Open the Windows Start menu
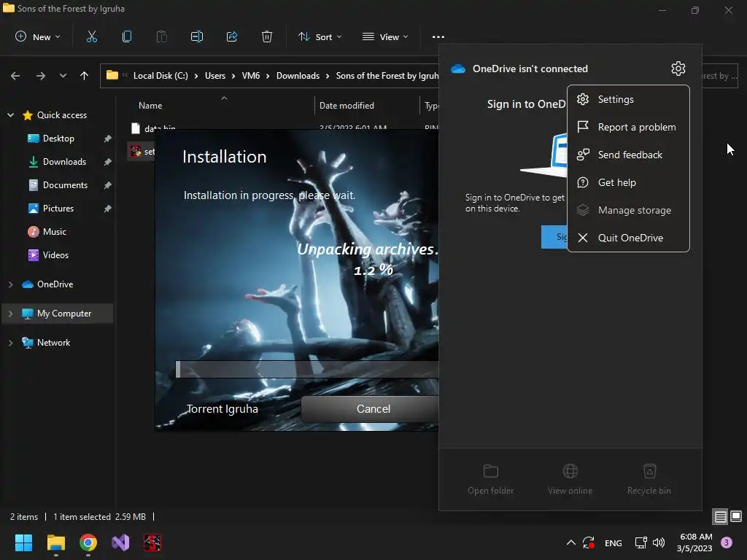Viewport: 747px width, 560px height. pos(23,542)
